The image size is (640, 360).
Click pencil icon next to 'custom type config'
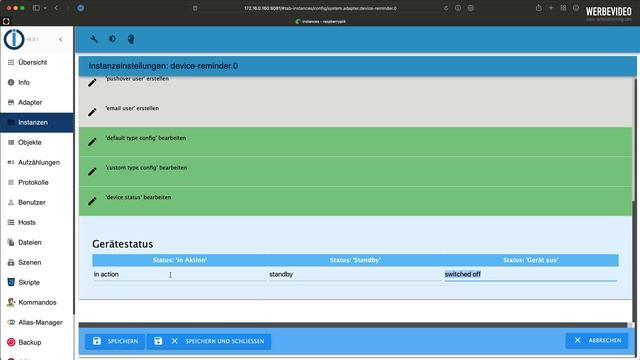92,171
